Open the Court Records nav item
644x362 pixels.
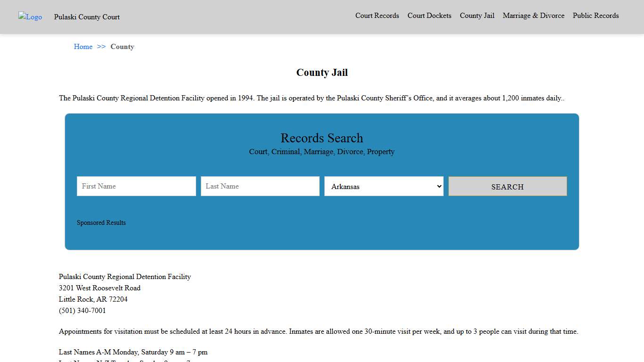pyautogui.click(x=377, y=16)
